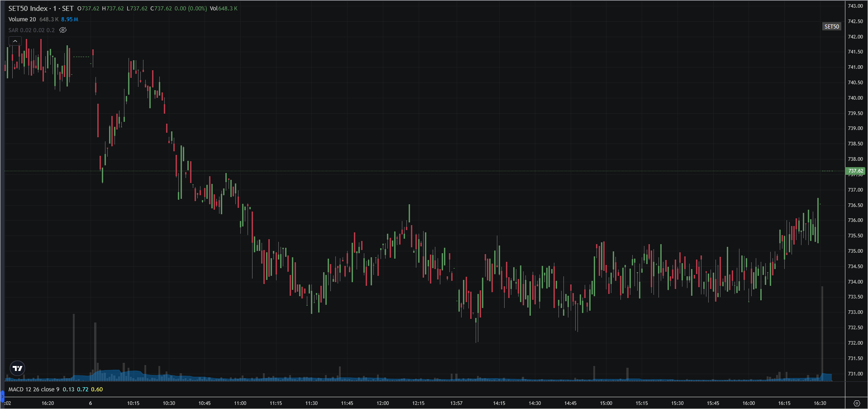The width and height of the screenshot is (868, 409).
Task: Click the 0.00 (0.00%) change value in the header
Action: point(191,9)
